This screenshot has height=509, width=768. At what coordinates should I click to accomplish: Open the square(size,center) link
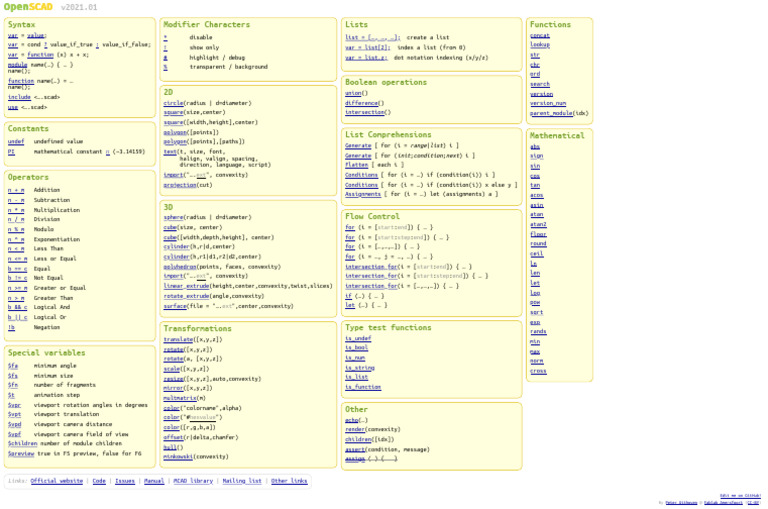tap(173, 112)
